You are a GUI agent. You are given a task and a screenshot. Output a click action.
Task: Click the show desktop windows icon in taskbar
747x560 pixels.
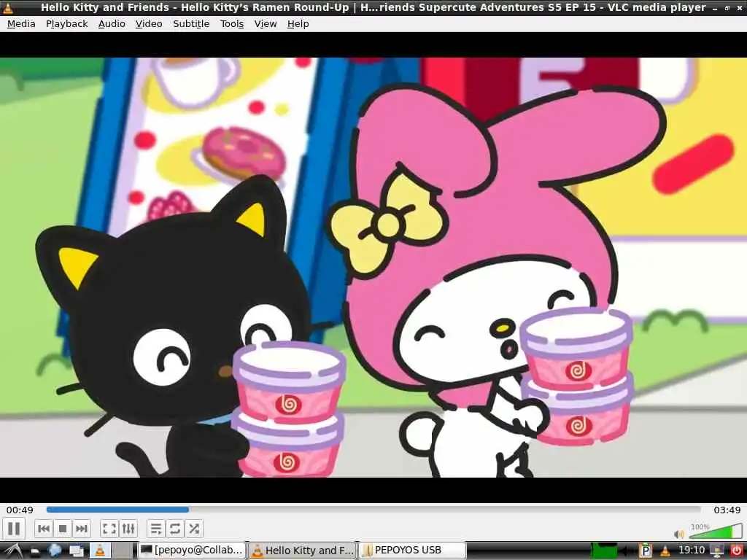tap(76, 551)
